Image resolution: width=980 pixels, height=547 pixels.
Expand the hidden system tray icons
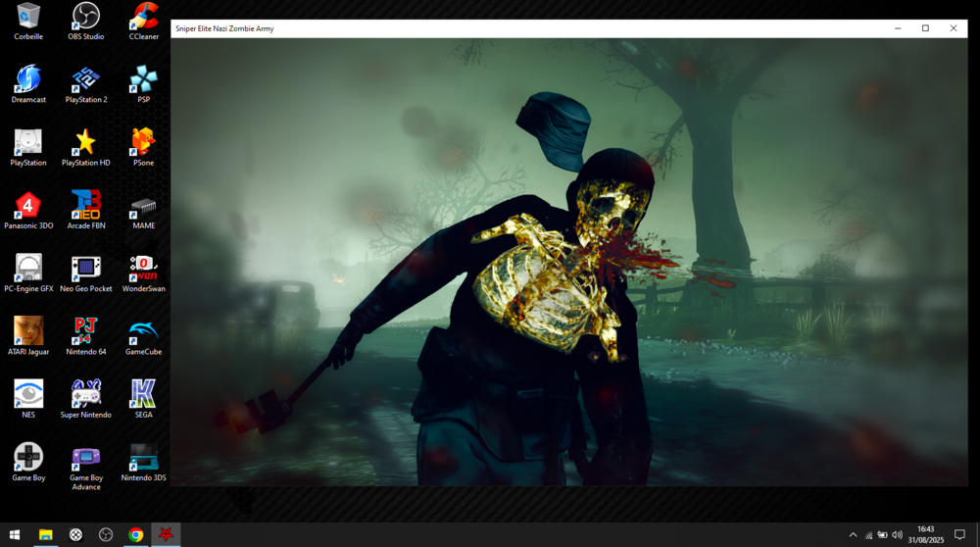853,534
